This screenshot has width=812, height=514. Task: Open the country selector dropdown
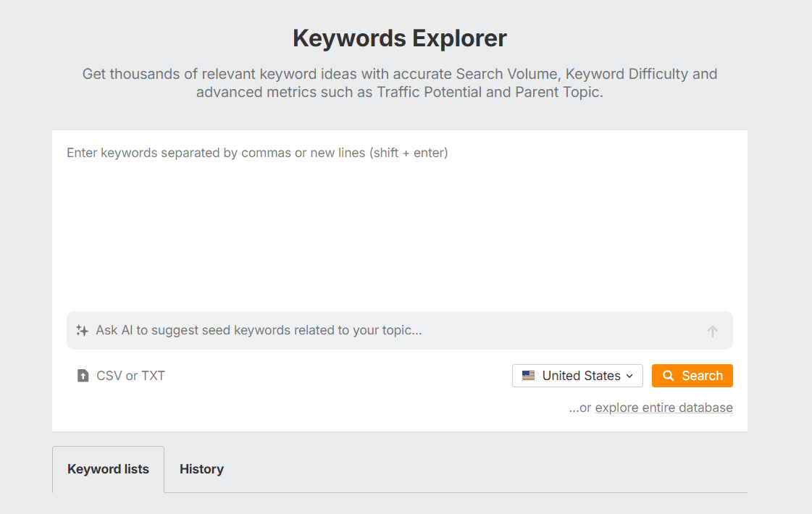(x=577, y=375)
